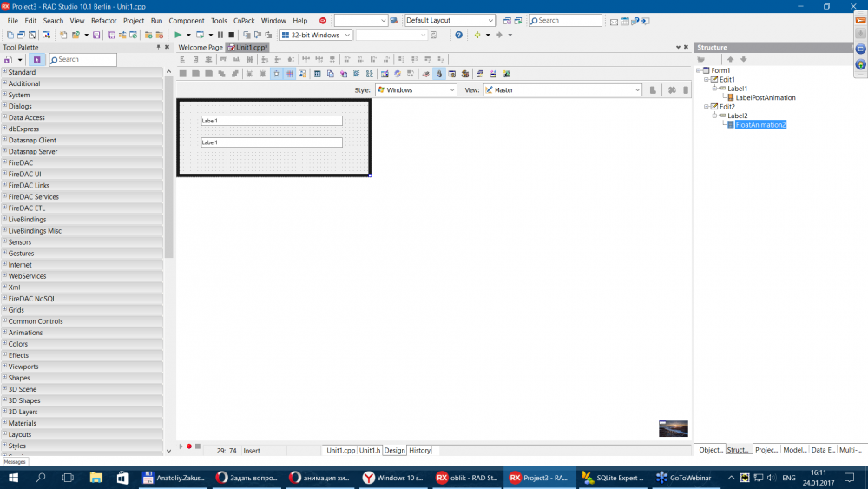Close the Tool Palette panel
Viewport: 868px width, 489px height.
[x=168, y=47]
